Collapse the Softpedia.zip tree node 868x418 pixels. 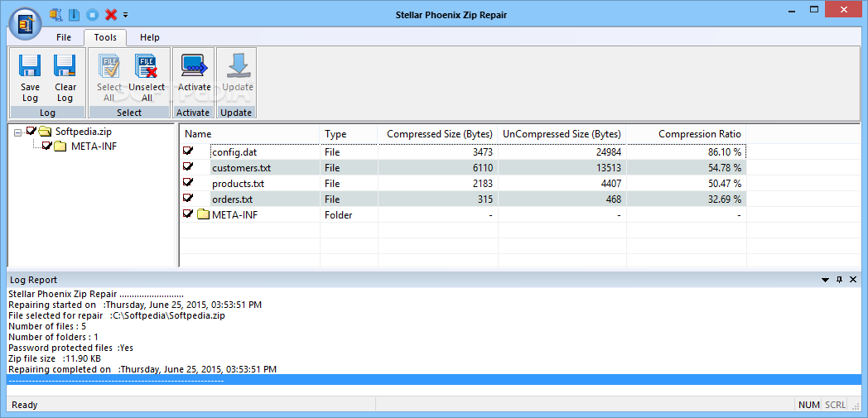18,132
